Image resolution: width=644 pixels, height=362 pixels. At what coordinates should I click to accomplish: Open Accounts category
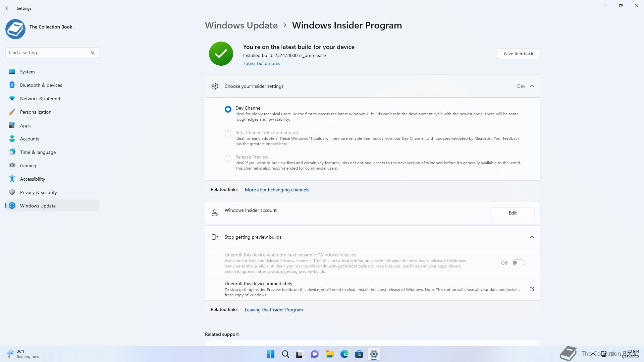(52, 139)
